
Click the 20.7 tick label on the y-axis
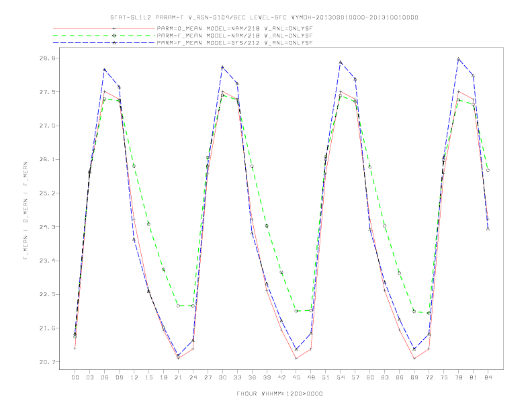tap(46, 362)
